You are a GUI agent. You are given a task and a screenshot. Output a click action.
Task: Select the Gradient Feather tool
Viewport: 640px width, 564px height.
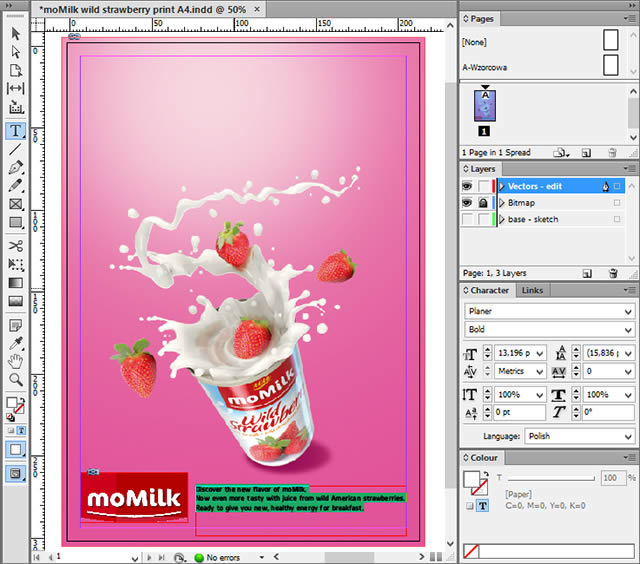pyautogui.click(x=16, y=302)
